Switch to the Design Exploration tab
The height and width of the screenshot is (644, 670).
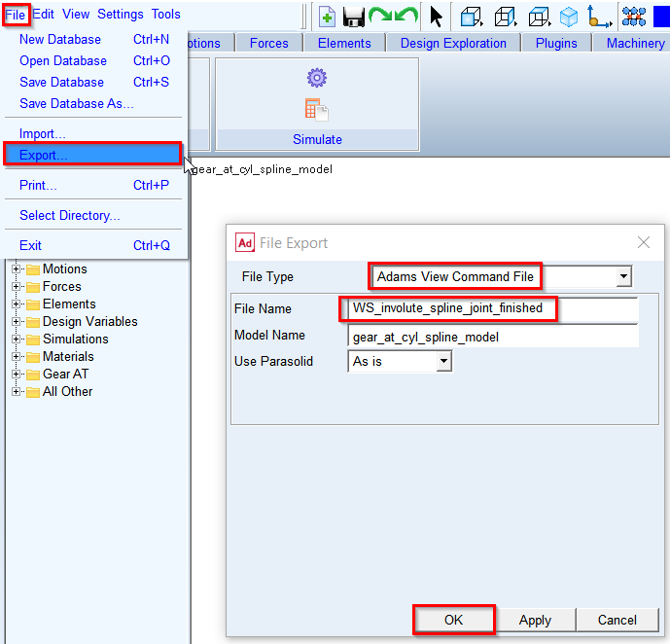(453, 43)
